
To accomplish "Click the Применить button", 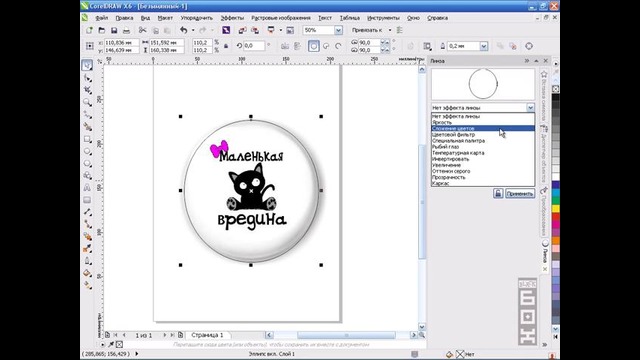I will click(520, 193).
